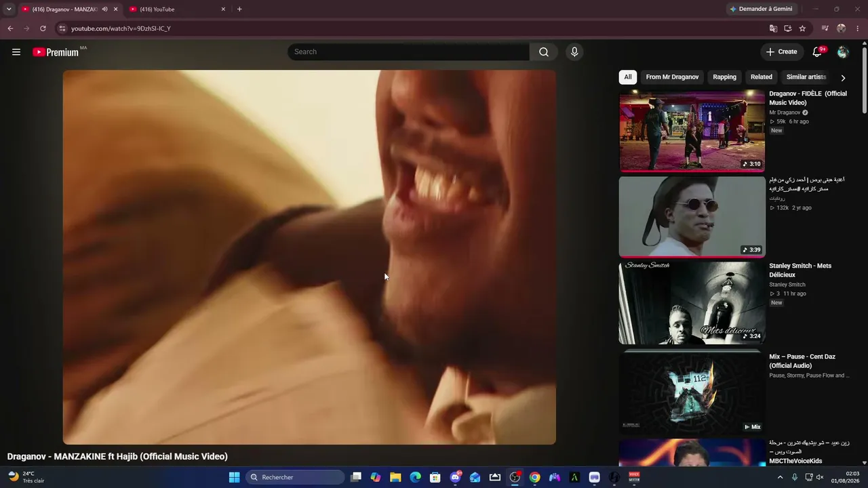Image resolution: width=868 pixels, height=488 pixels.
Task: Switch to the Draganov MANZAKINE browser tab
Action: pos(64,9)
